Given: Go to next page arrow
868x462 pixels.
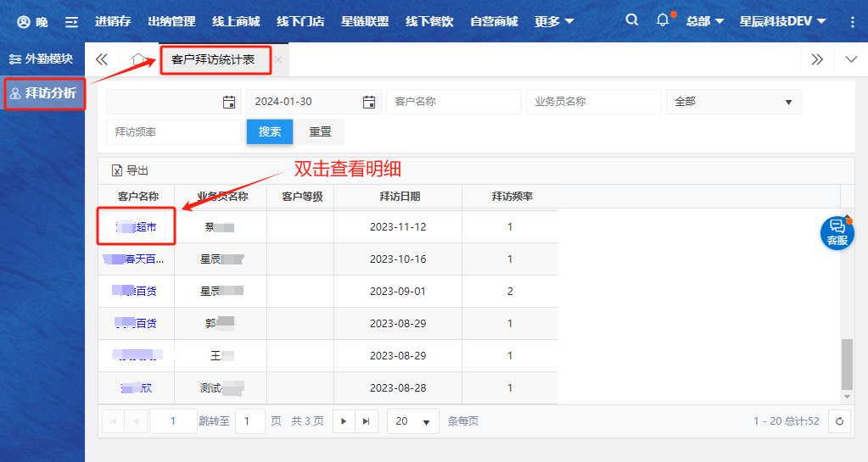Looking at the screenshot, I should tap(344, 421).
